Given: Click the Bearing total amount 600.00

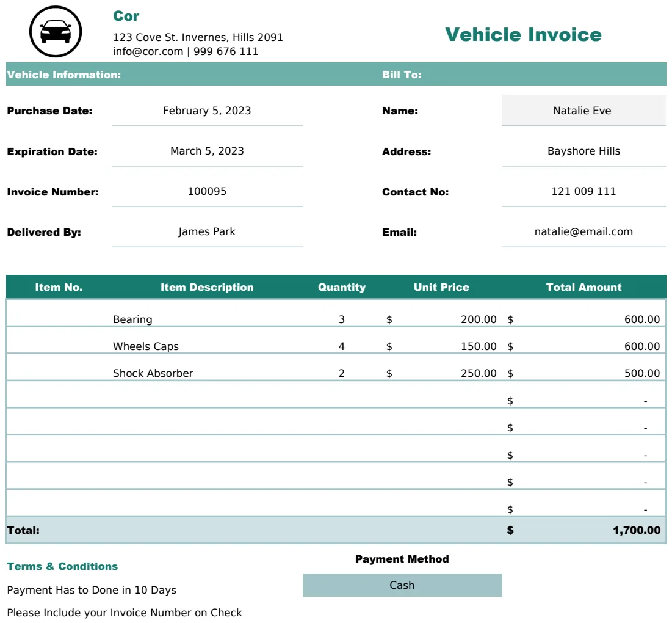Looking at the screenshot, I should click(x=642, y=319).
